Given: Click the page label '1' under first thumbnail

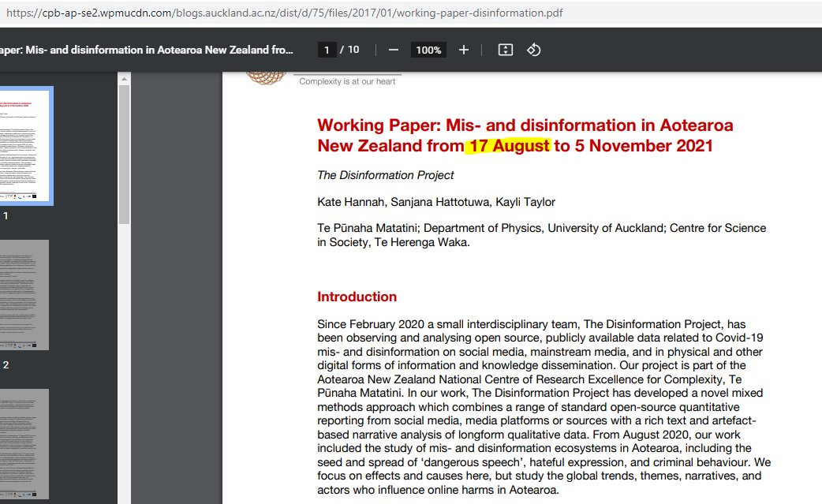Looking at the screenshot, I should tap(6, 215).
